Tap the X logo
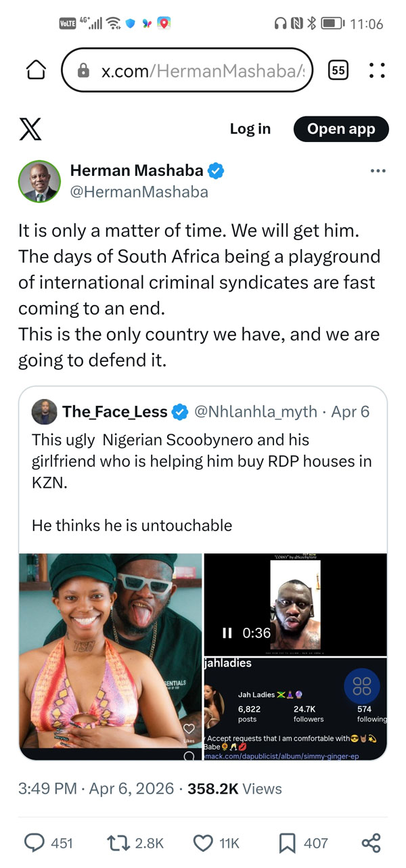This screenshot has height=868, width=406. pyautogui.click(x=30, y=129)
